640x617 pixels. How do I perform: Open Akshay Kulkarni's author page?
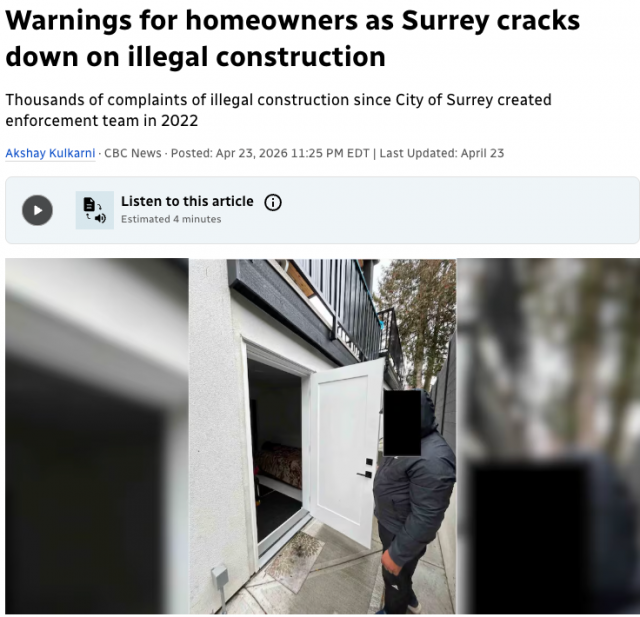point(50,153)
